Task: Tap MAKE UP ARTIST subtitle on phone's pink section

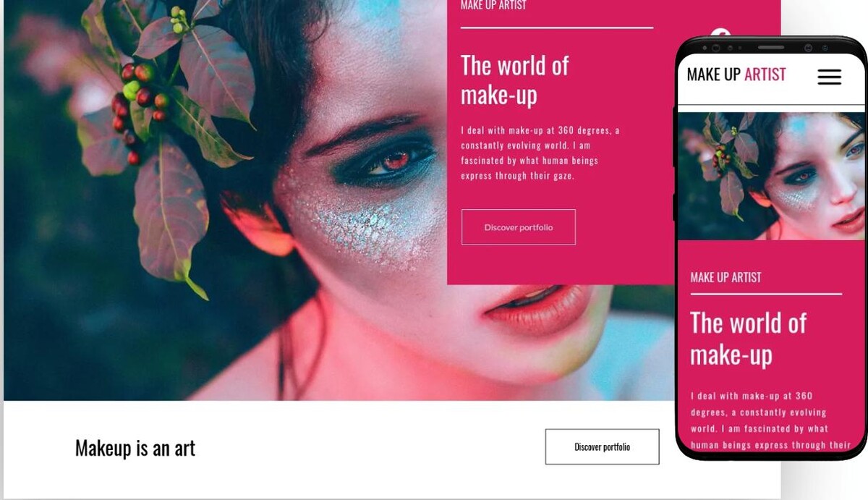Action: 726,277
